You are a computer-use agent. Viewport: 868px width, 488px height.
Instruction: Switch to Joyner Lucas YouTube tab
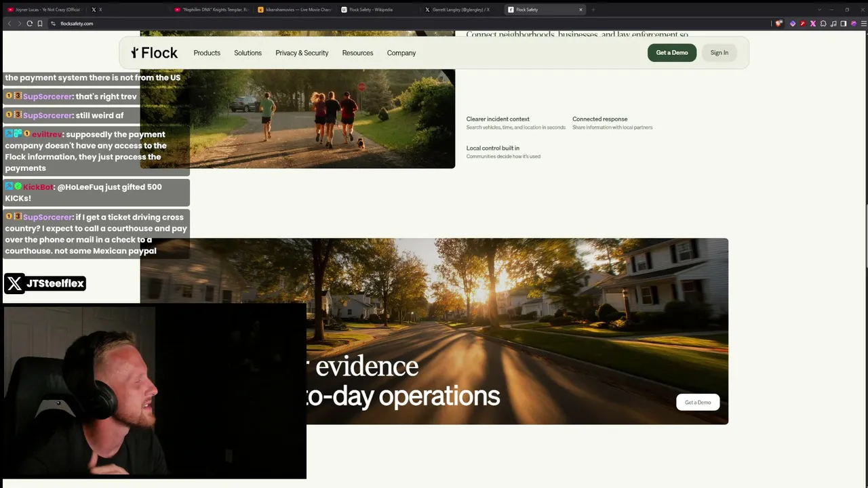pyautogui.click(x=44, y=9)
